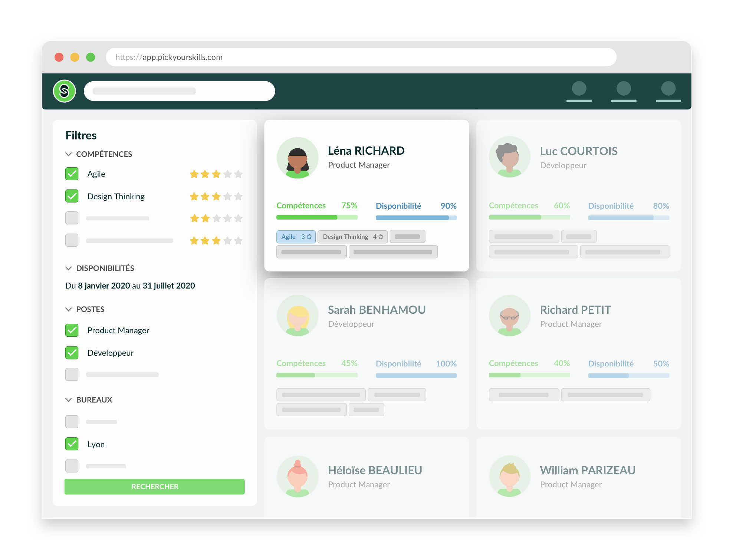Image resolution: width=733 pixels, height=560 pixels.
Task: Open Héloïse BEAULIEU's profile name
Action: (375, 470)
